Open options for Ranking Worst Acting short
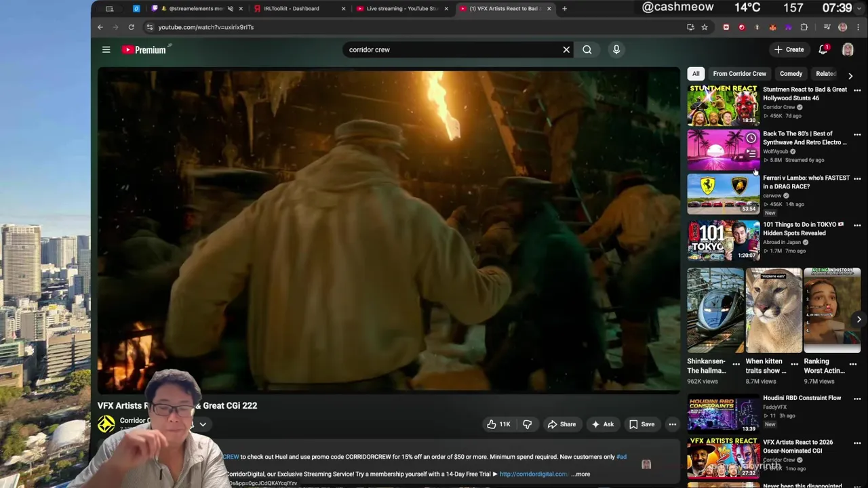 853,365
